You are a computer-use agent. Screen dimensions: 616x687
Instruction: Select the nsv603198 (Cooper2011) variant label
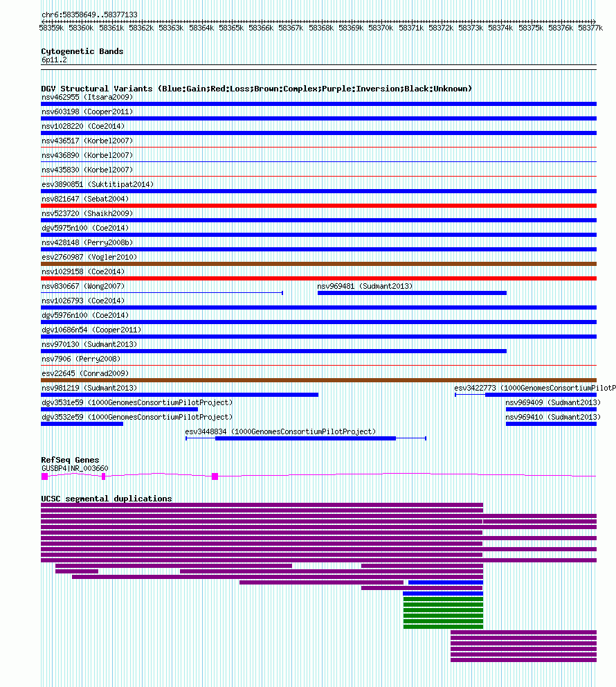[x=87, y=111]
